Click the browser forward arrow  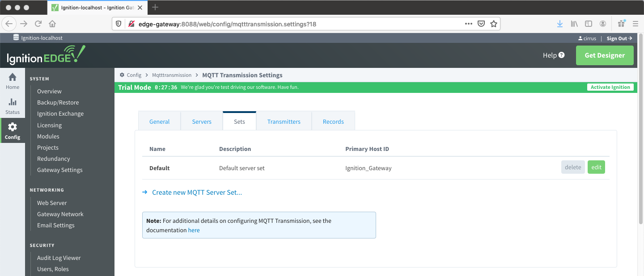click(24, 24)
